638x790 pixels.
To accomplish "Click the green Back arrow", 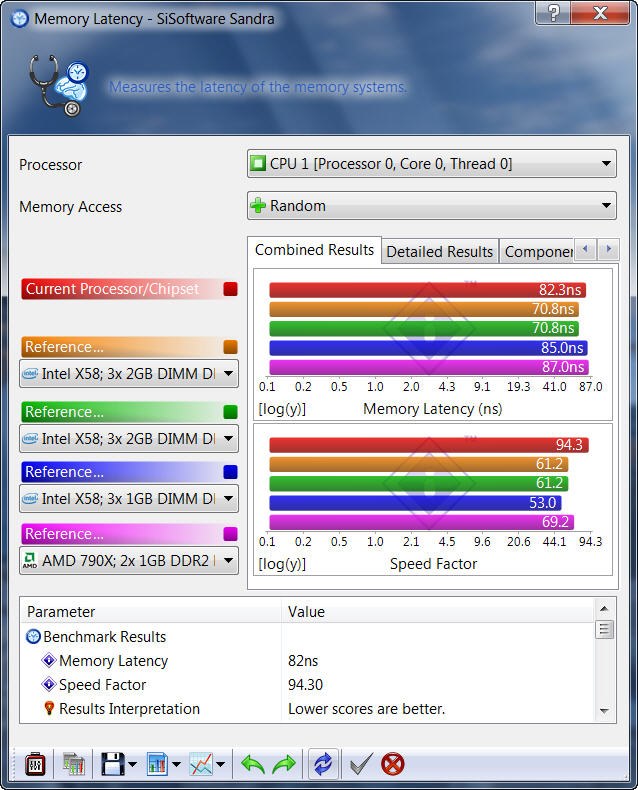I will click(x=253, y=764).
